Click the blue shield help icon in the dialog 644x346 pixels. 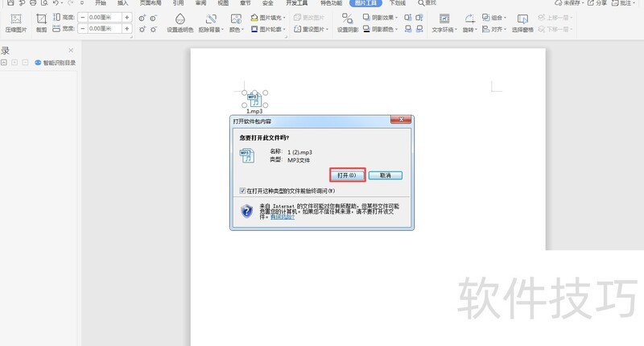click(246, 211)
